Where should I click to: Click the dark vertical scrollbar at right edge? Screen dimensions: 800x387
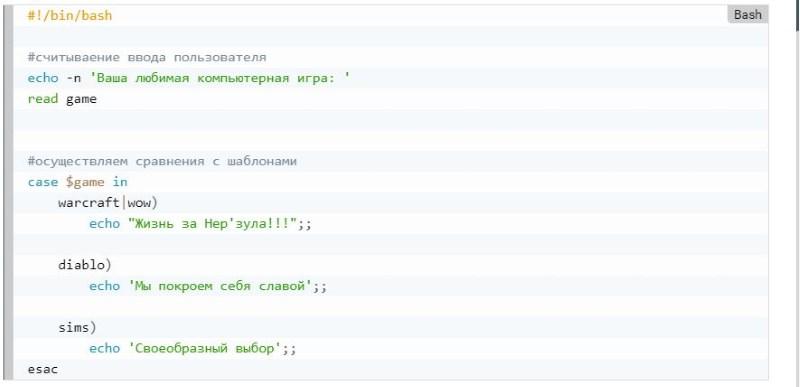[x=797, y=15]
